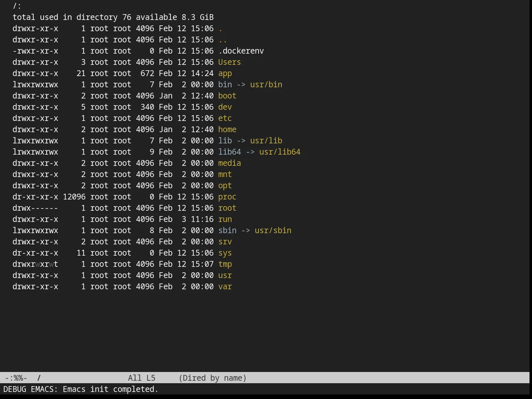Click the 'Emacs init completed.' echo message
This screenshot has height=399, width=532.
tap(111, 389)
